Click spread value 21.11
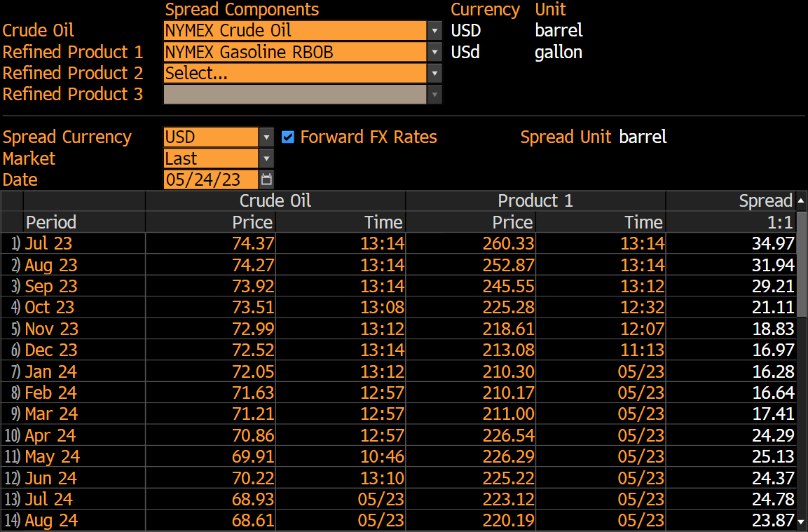This screenshot has width=808, height=532. pyautogui.click(x=773, y=307)
